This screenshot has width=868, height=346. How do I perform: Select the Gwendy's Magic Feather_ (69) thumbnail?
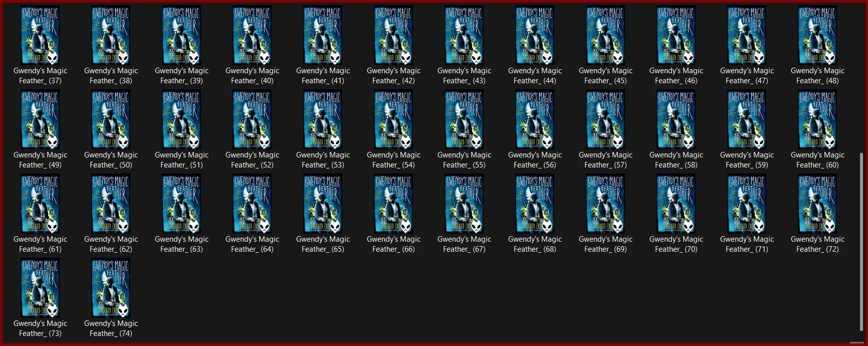605,204
